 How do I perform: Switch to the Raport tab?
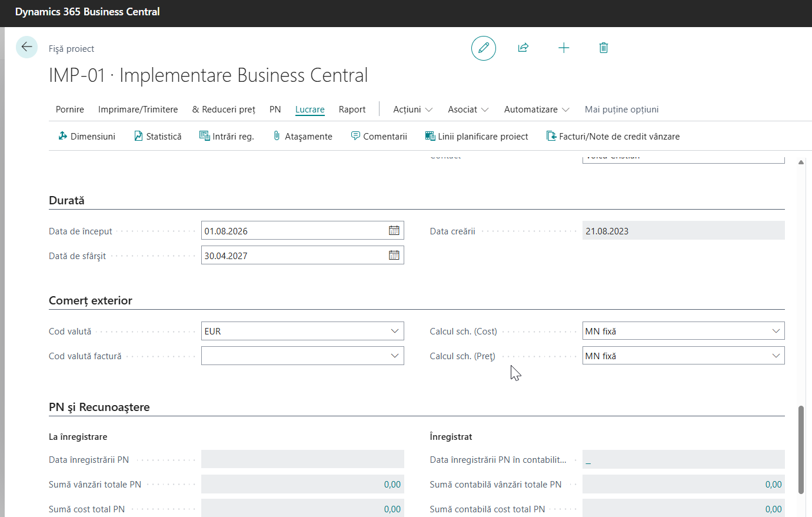coord(352,110)
